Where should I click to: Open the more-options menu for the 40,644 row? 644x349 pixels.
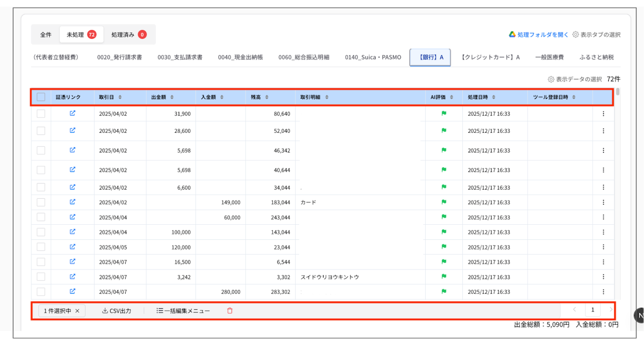coord(603,170)
